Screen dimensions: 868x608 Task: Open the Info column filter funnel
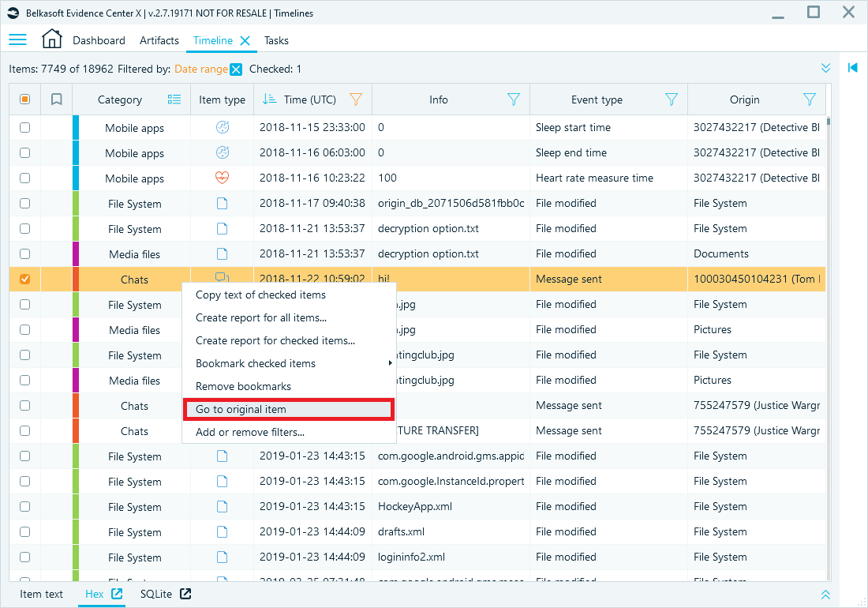[x=513, y=99]
